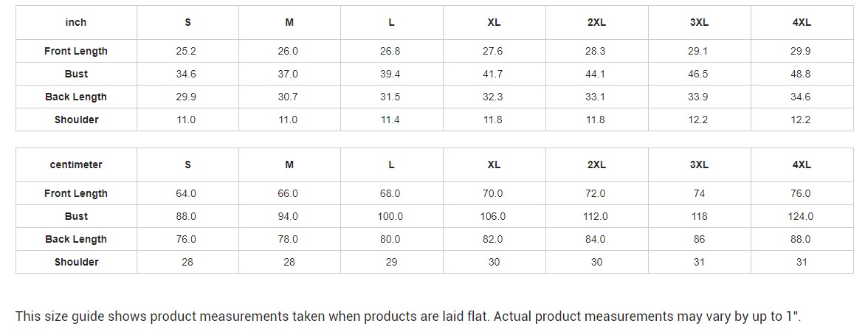Select the 37.0 Bust value for size M
This screenshot has height=329, width=868.
click(289, 74)
